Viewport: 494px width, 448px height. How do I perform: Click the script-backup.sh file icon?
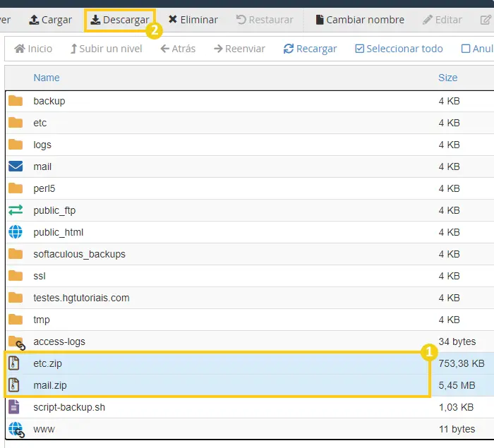point(14,407)
